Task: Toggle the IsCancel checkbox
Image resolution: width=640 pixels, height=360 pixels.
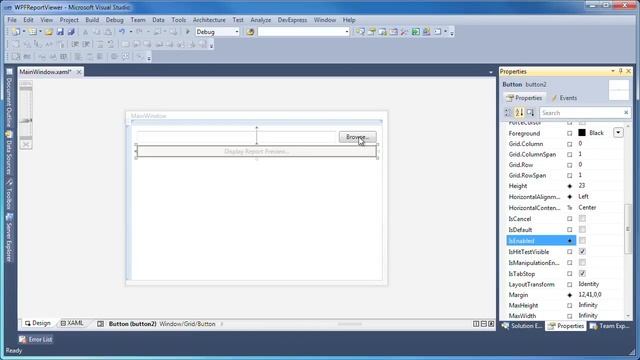Action: [x=582, y=218]
